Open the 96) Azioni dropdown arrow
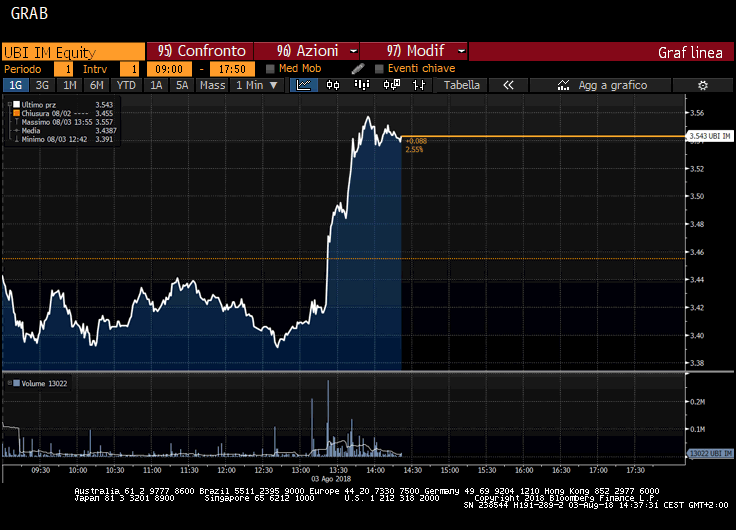 [353, 51]
